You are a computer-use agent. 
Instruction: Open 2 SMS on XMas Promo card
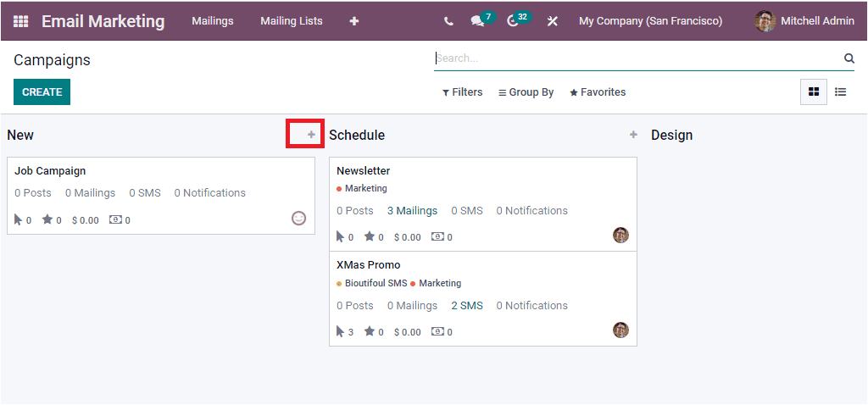(x=467, y=305)
